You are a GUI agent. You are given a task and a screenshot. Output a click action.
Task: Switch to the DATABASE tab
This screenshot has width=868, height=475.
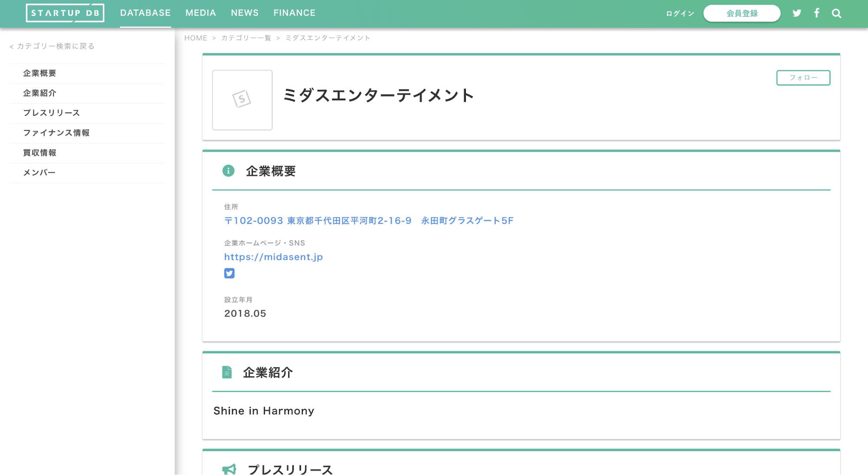pyautogui.click(x=145, y=13)
